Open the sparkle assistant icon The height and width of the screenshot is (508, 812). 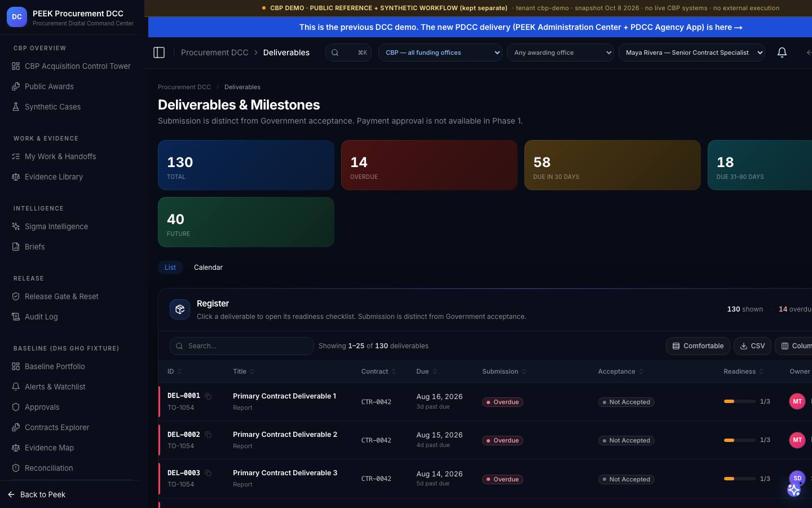[x=794, y=489]
